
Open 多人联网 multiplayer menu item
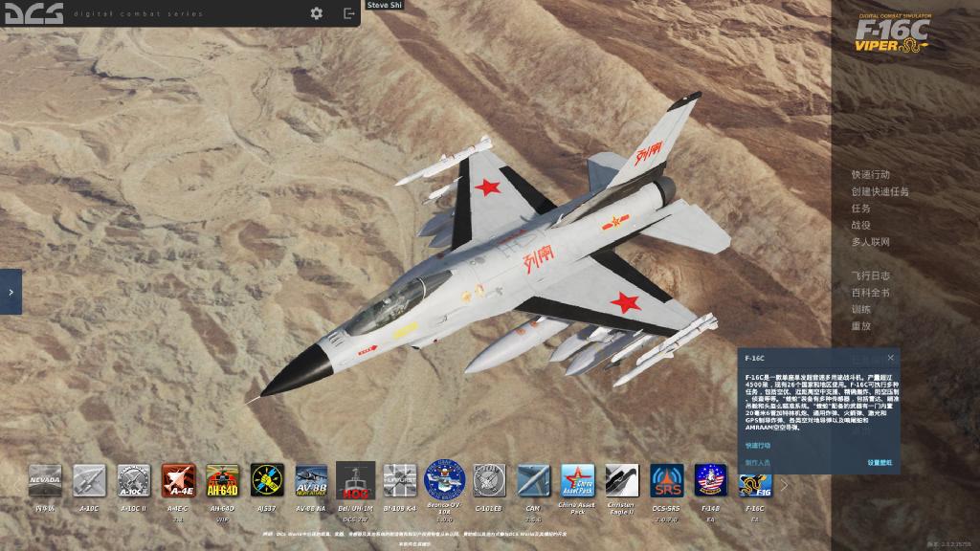pos(870,242)
